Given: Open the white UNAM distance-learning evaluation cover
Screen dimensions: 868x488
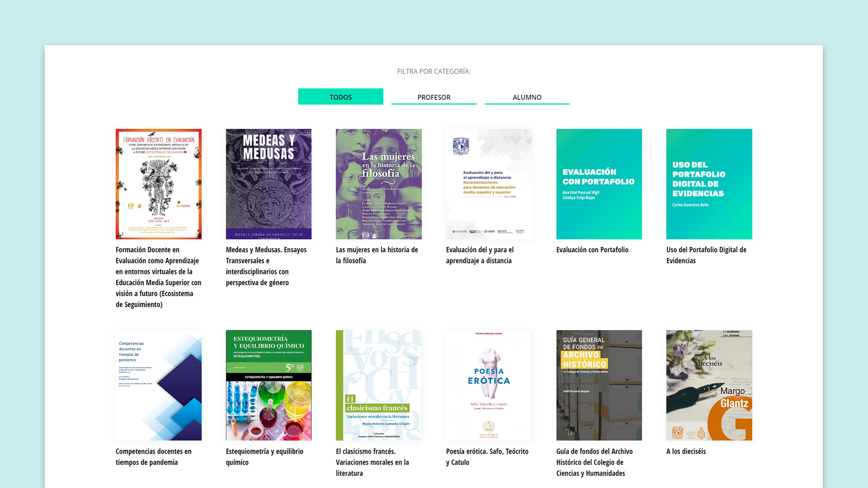Looking at the screenshot, I should pyautogui.click(x=489, y=184).
